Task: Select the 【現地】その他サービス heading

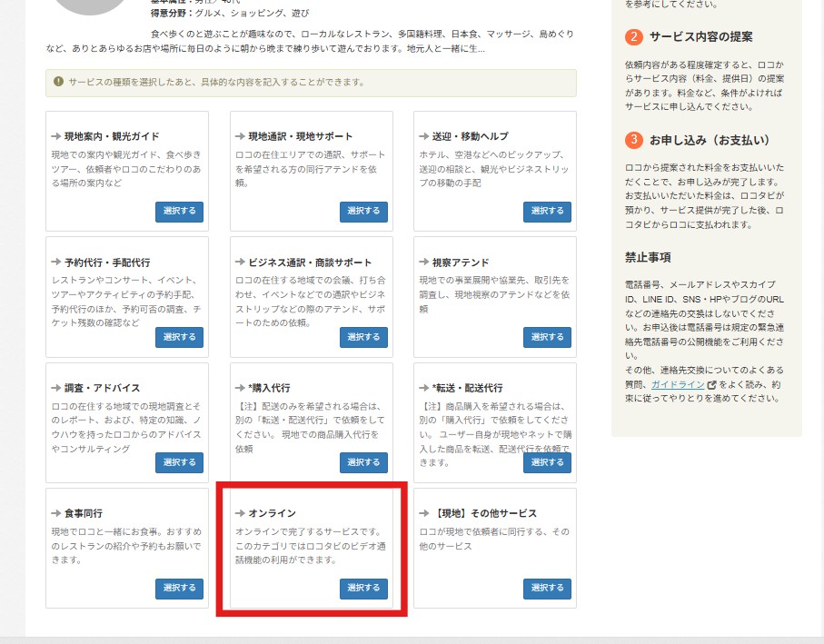Action: [484, 513]
